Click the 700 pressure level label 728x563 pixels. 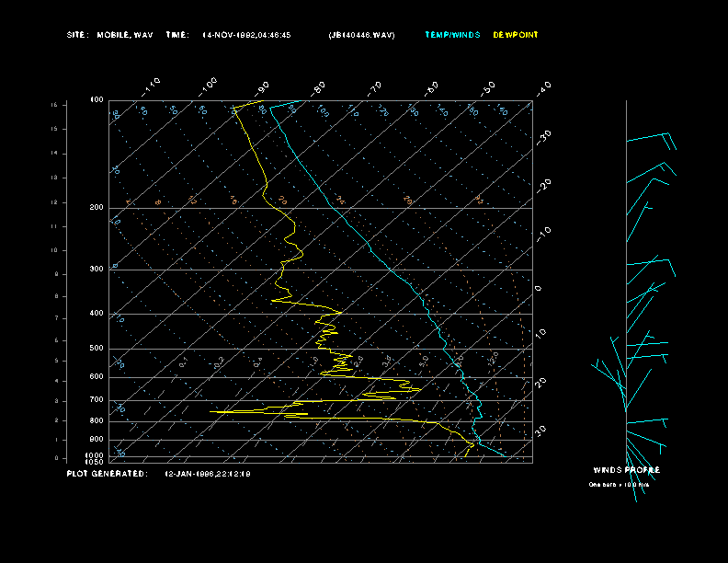click(x=97, y=399)
